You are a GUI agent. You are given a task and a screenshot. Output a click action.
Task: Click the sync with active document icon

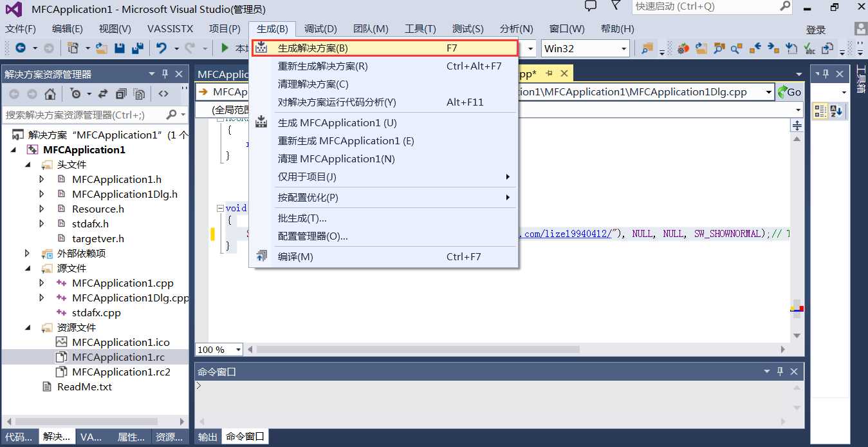click(x=103, y=94)
